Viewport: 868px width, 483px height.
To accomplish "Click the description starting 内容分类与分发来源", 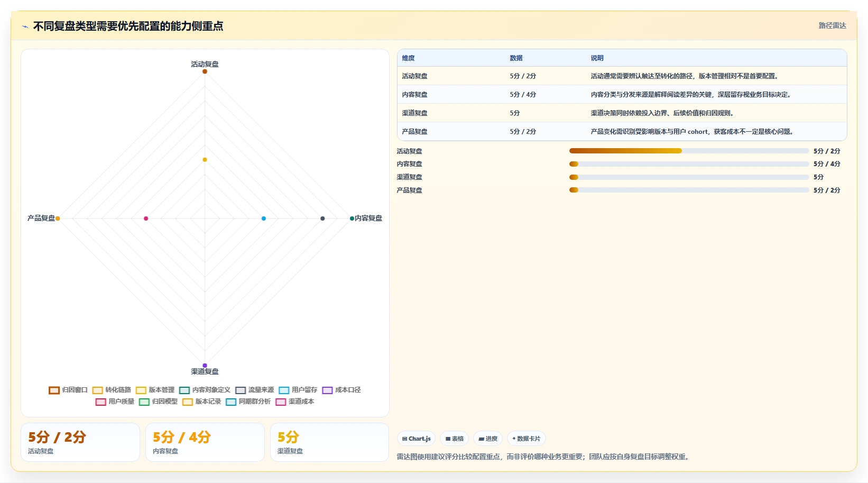I will pyautogui.click(x=692, y=95).
